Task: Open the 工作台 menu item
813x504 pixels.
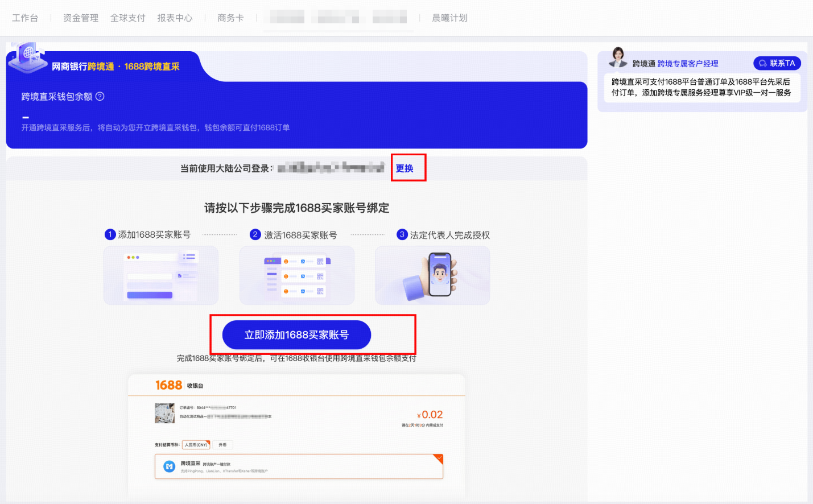Action: click(25, 18)
